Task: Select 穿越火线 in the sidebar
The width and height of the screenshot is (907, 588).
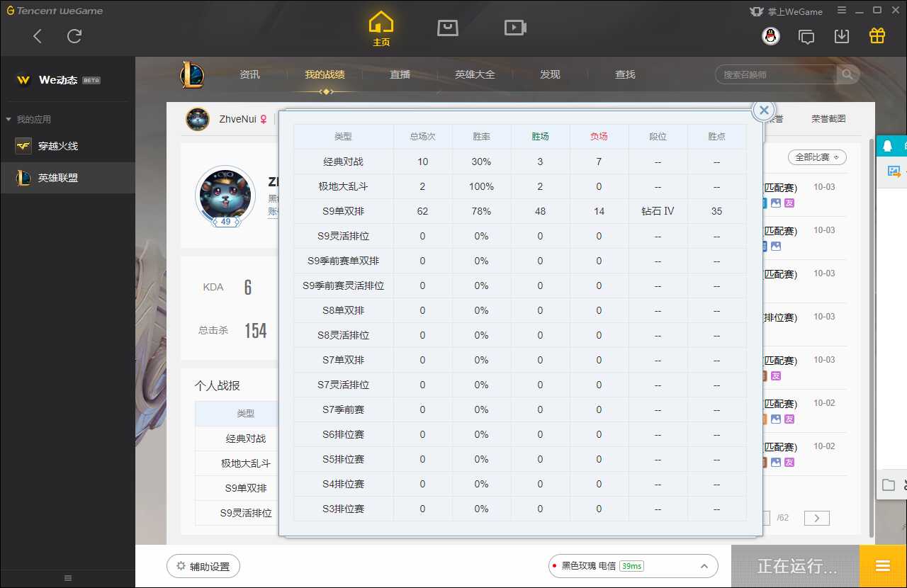Action: 67,146
